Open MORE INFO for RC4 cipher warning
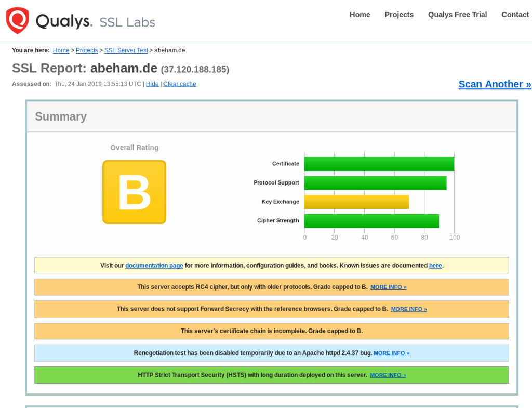 pyautogui.click(x=389, y=287)
